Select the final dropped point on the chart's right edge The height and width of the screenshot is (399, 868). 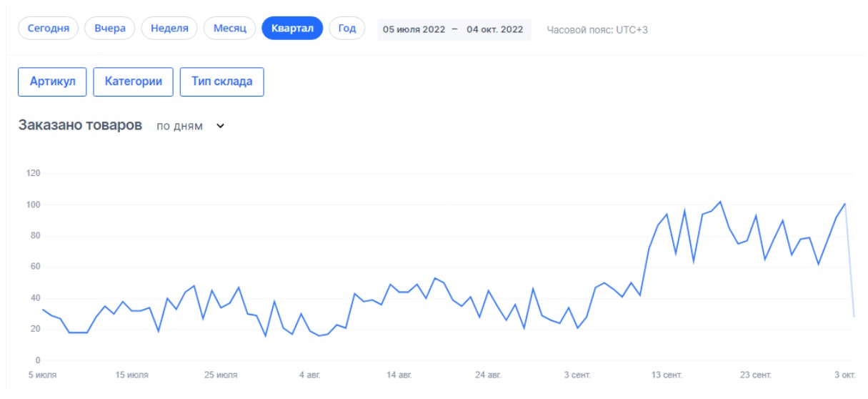(x=854, y=316)
